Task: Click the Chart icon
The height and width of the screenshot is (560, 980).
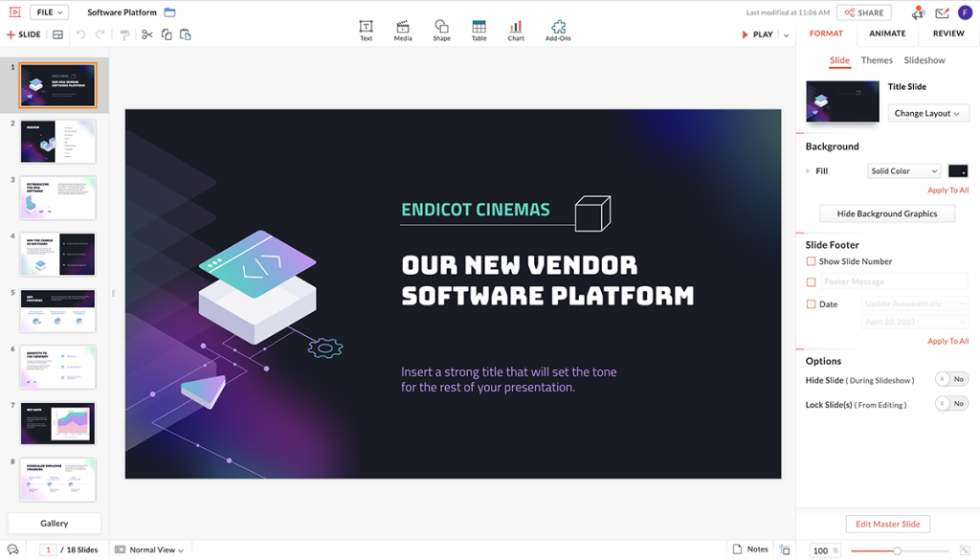Action: [516, 27]
